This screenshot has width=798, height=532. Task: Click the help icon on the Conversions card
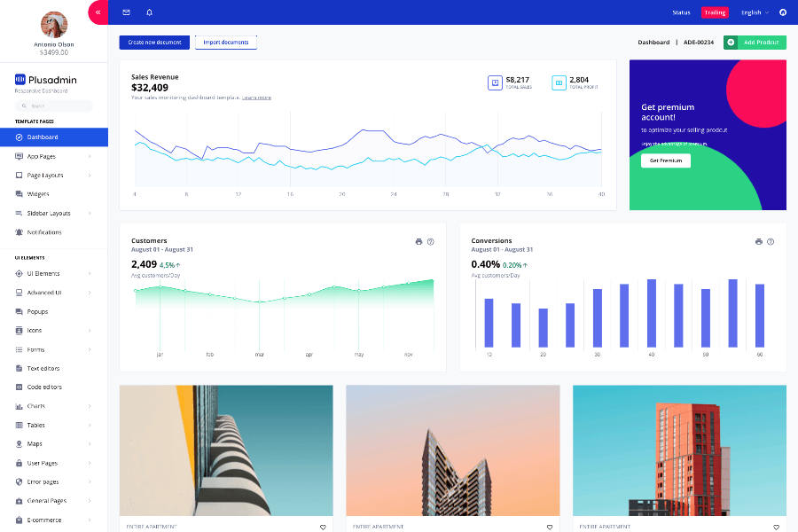pyautogui.click(x=771, y=240)
